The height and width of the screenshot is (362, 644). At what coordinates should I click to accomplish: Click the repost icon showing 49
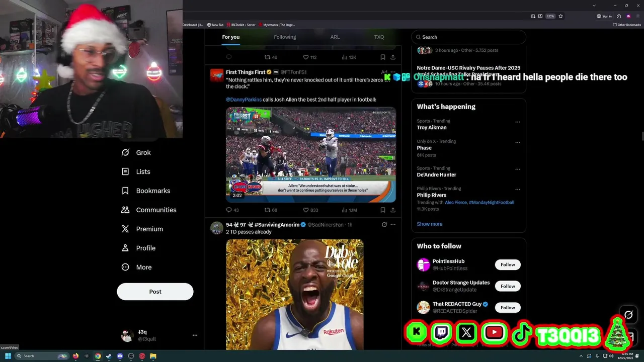[x=271, y=57]
